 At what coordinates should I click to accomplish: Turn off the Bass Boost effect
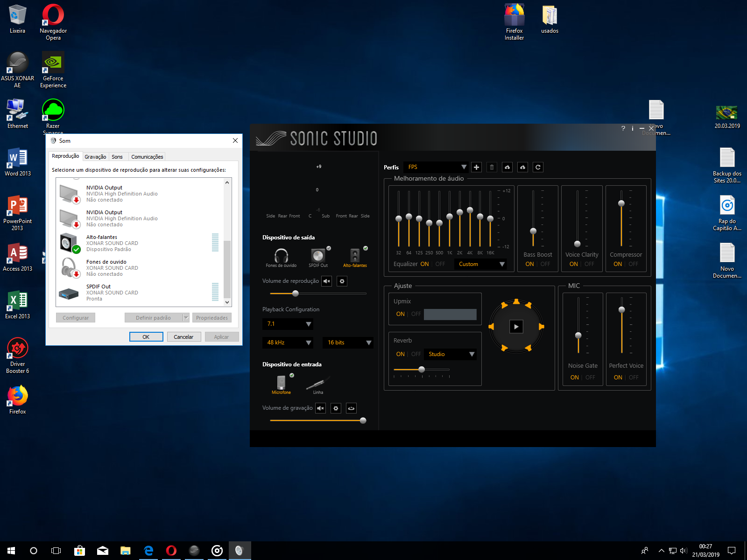[x=545, y=264]
